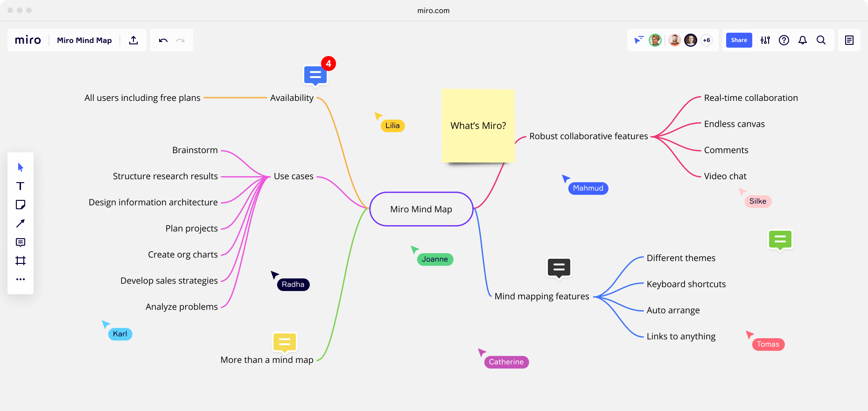Click Catherine's cursor label

point(506,362)
